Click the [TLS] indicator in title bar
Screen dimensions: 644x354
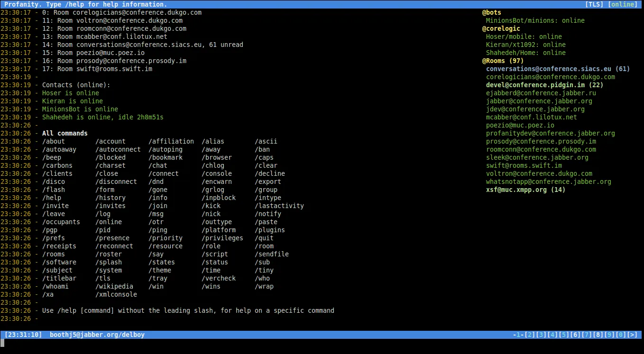point(595,4)
